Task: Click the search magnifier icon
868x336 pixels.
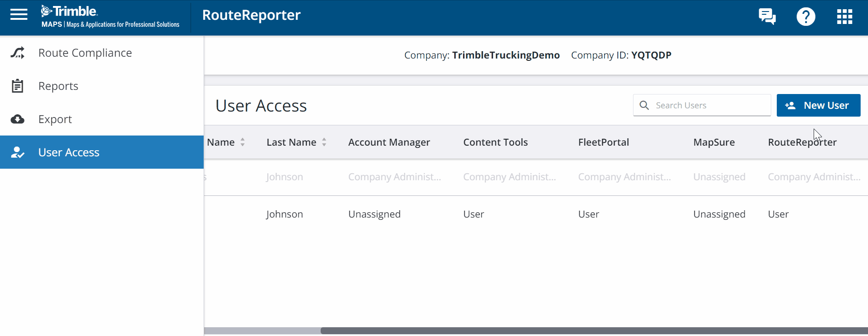Action: (x=644, y=106)
